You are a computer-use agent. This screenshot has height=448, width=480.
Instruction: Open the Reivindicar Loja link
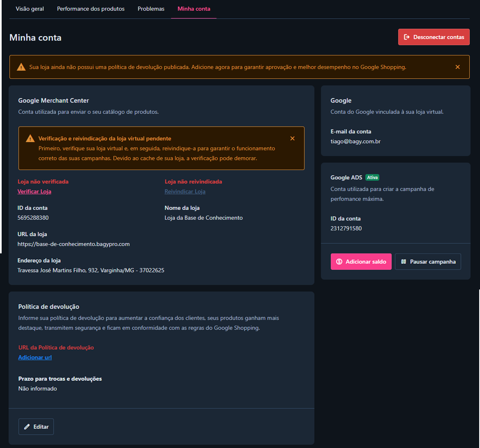(185, 191)
